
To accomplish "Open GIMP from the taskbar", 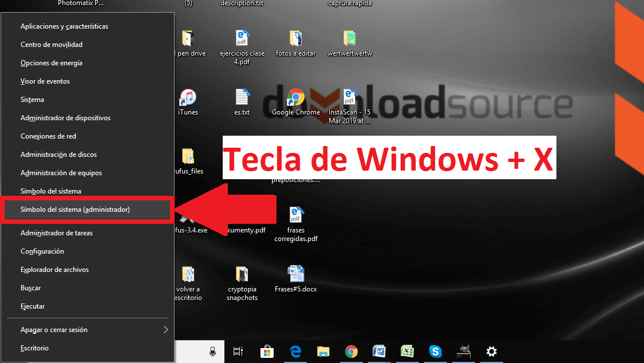I will (x=464, y=352).
